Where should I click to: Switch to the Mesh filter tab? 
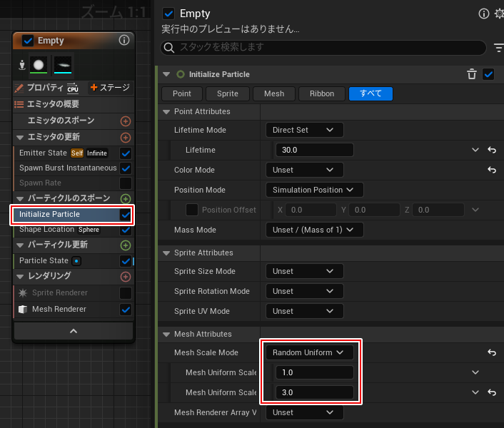point(273,93)
